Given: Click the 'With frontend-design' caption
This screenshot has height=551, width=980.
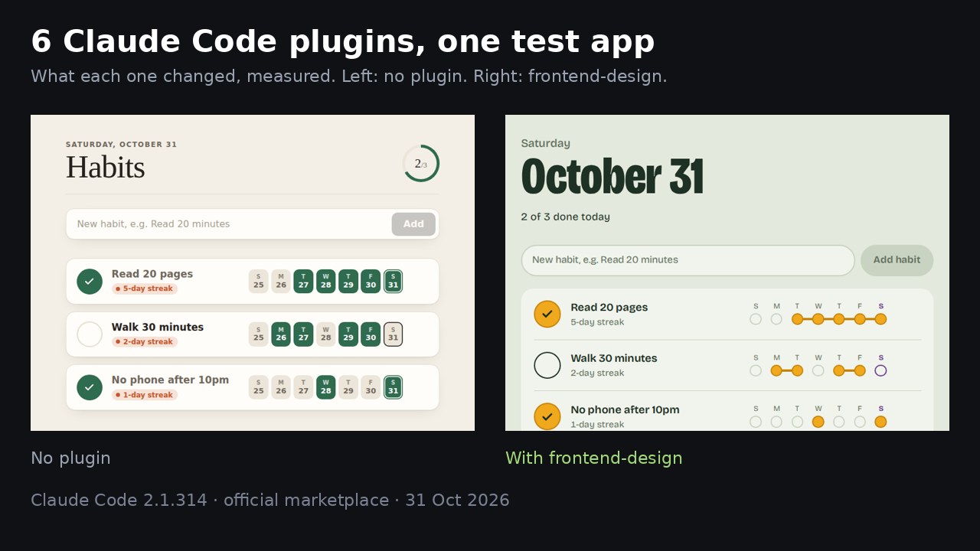Looking at the screenshot, I should (x=593, y=458).
